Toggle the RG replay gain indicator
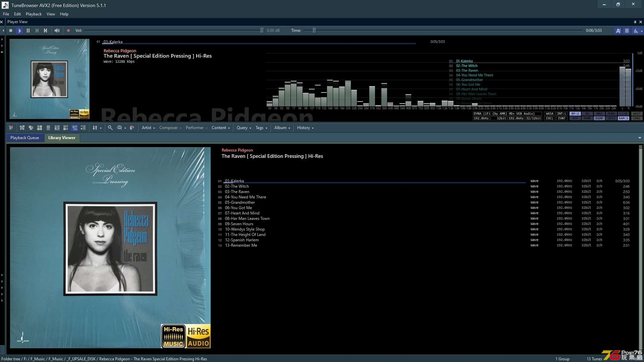Screen dimensions: 644x362 587,114
